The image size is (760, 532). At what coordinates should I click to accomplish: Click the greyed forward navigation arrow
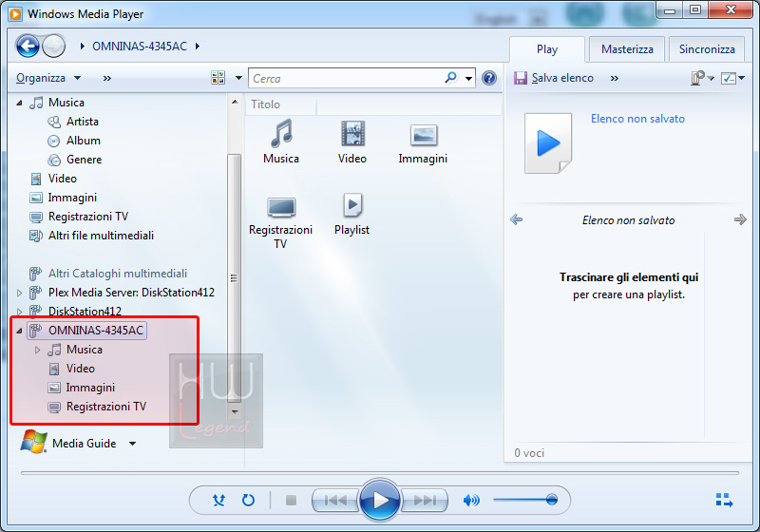[53, 47]
